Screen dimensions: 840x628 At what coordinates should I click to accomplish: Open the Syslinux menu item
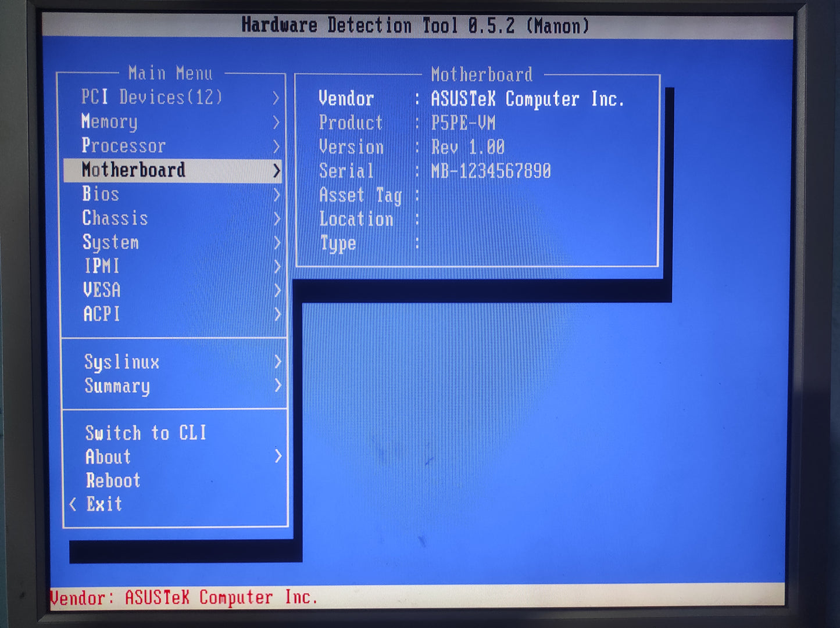(x=122, y=362)
